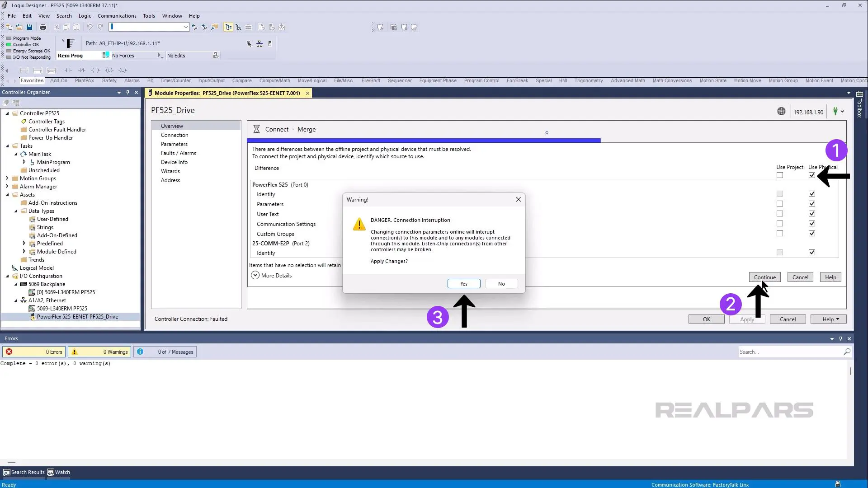Open the Who Active browse icon beside the path

(248, 43)
